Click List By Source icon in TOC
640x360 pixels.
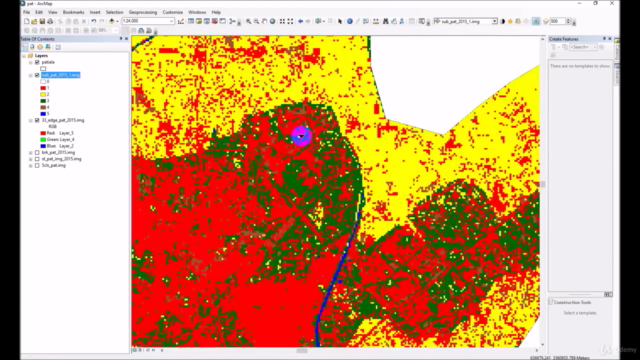coord(32,47)
